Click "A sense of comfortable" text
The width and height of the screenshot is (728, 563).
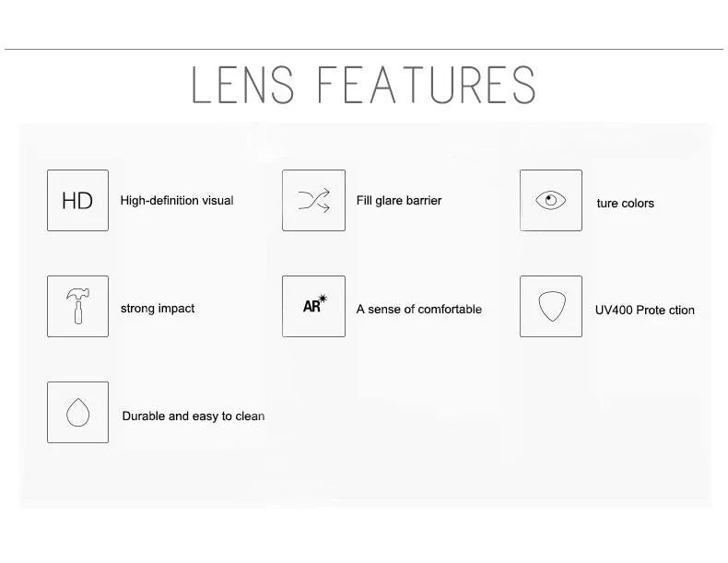(x=419, y=309)
